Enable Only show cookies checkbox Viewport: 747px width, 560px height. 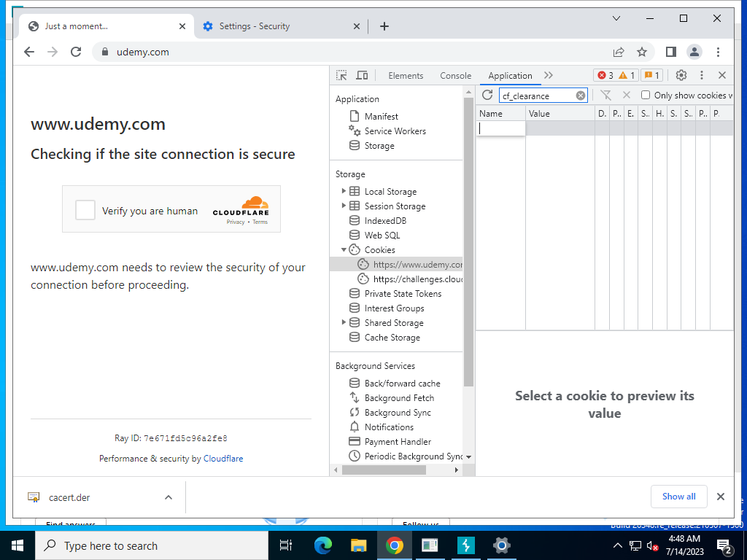point(646,96)
